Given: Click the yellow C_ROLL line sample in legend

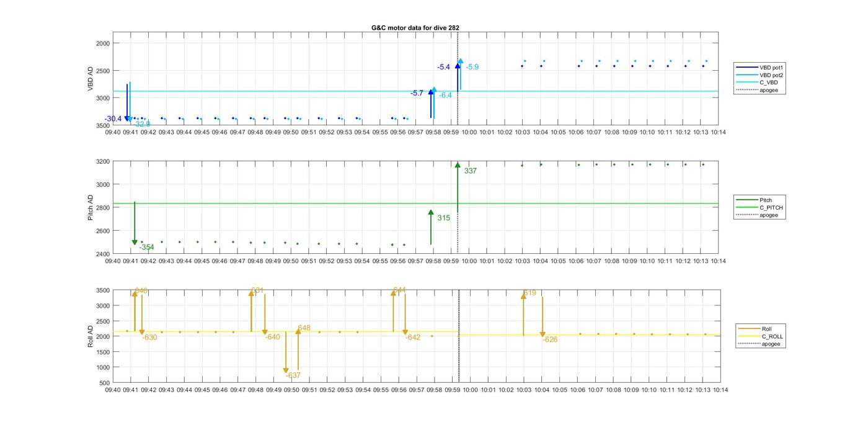Looking at the screenshot, I should pos(749,336).
